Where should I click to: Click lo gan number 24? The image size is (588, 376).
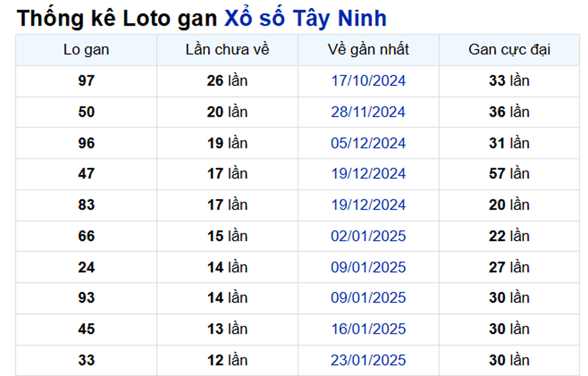86,267
